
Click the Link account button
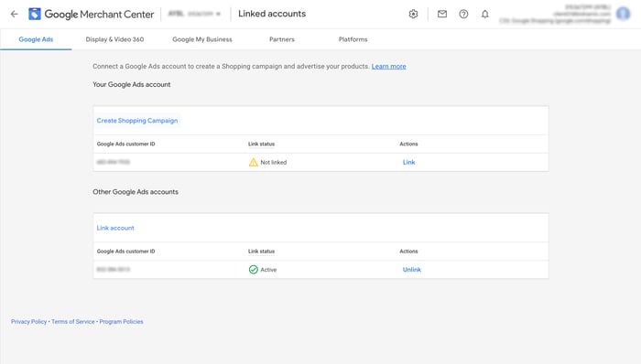point(115,228)
